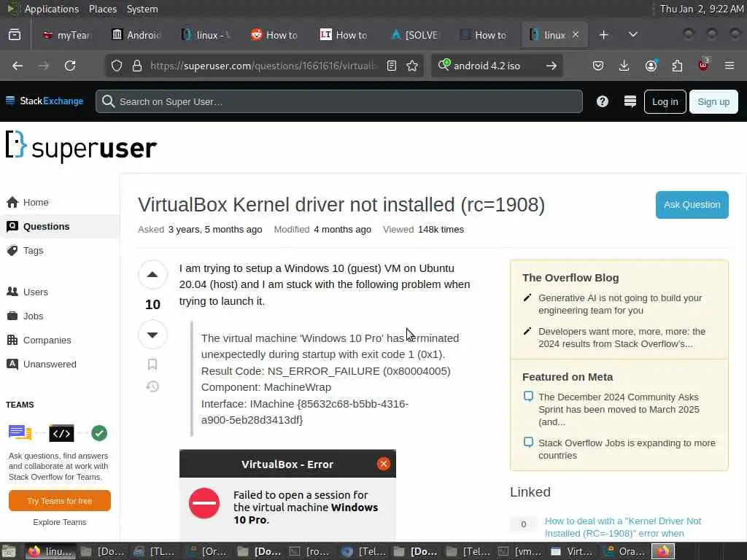The width and height of the screenshot is (747, 560).
Task: List all tabs with the chevron dropdown
Action: pyautogui.click(x=633, y=34)
